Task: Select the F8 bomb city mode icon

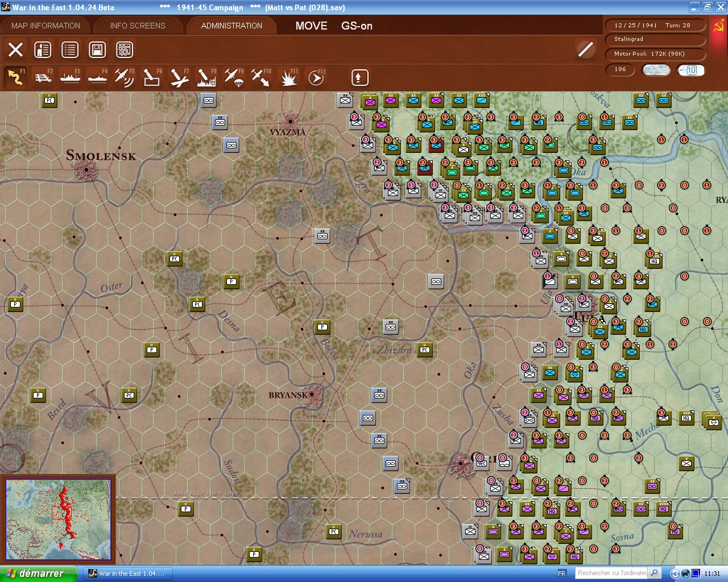Action: coord(206,77)
